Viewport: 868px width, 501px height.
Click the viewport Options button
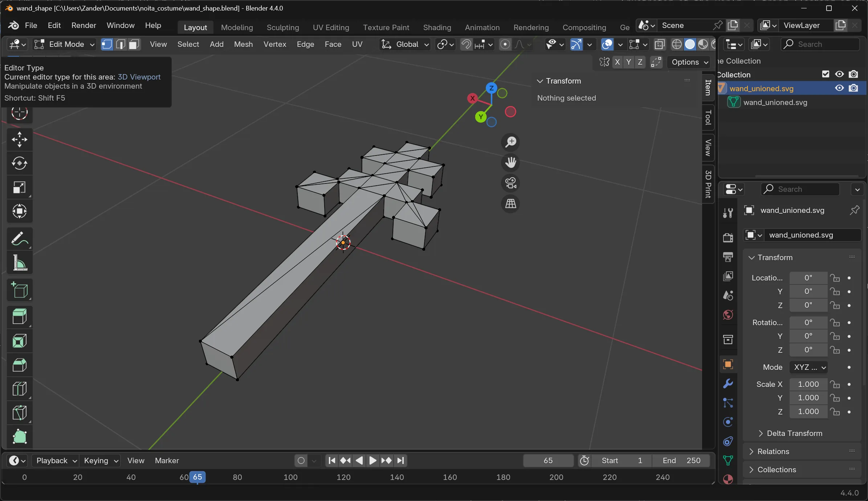[x=689, y=62]
